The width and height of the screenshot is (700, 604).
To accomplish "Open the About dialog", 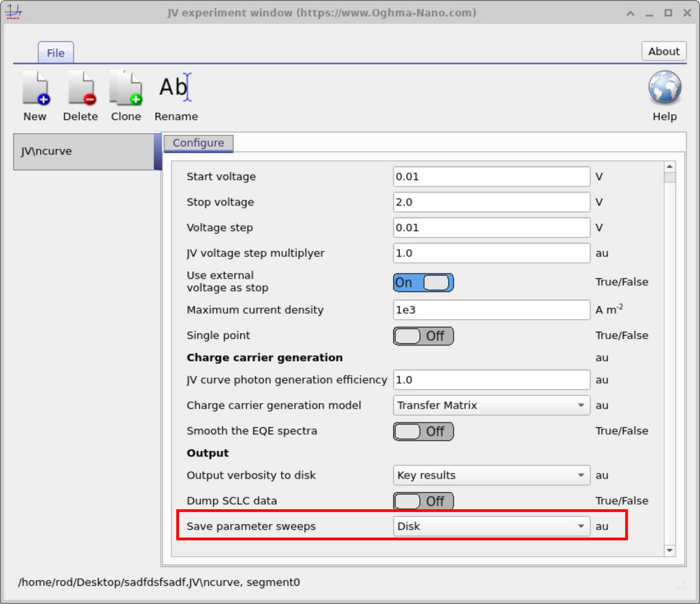I will point(664,51).
